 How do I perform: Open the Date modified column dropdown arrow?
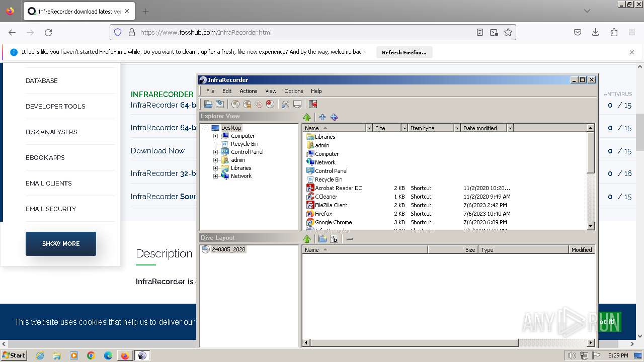point(510,128)
